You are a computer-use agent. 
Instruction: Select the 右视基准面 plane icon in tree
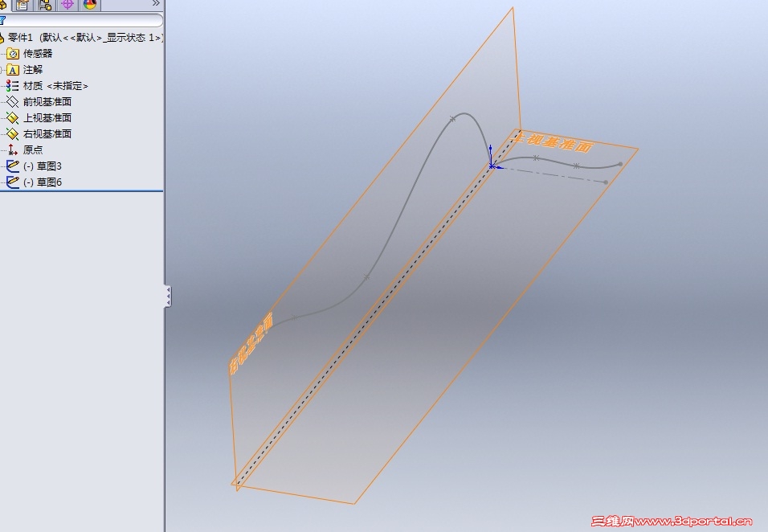[13, 133]
